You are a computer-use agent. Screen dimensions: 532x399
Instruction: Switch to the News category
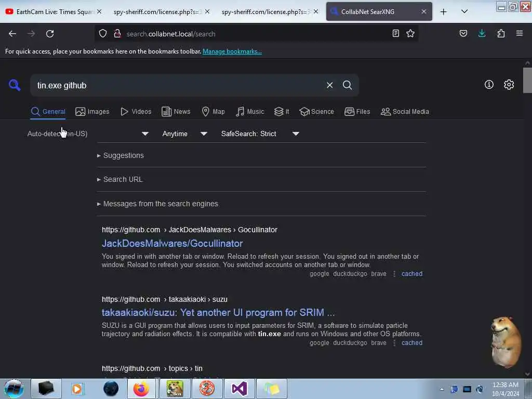[176, 112]
